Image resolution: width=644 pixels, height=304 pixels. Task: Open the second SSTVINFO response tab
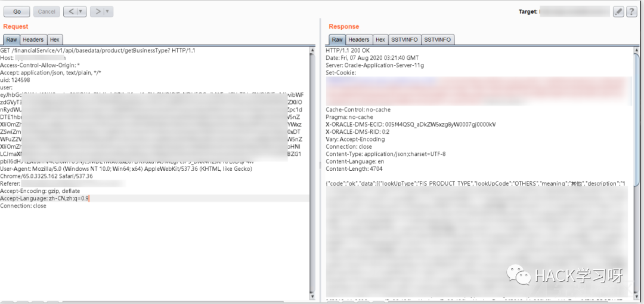coord(438,39)
